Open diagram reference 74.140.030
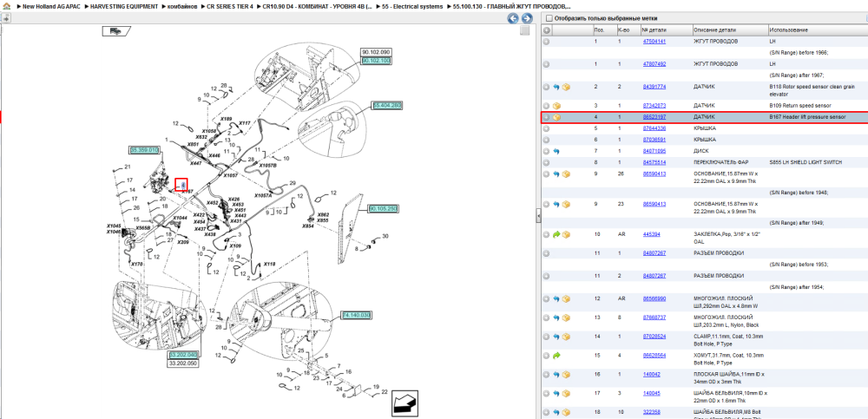868x419 pixels. [x=356, y=314]
